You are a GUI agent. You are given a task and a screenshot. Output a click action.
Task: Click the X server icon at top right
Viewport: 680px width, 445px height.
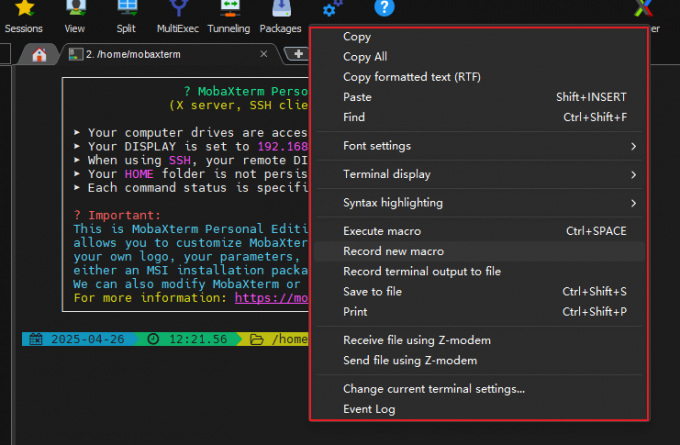coord(642,9)
